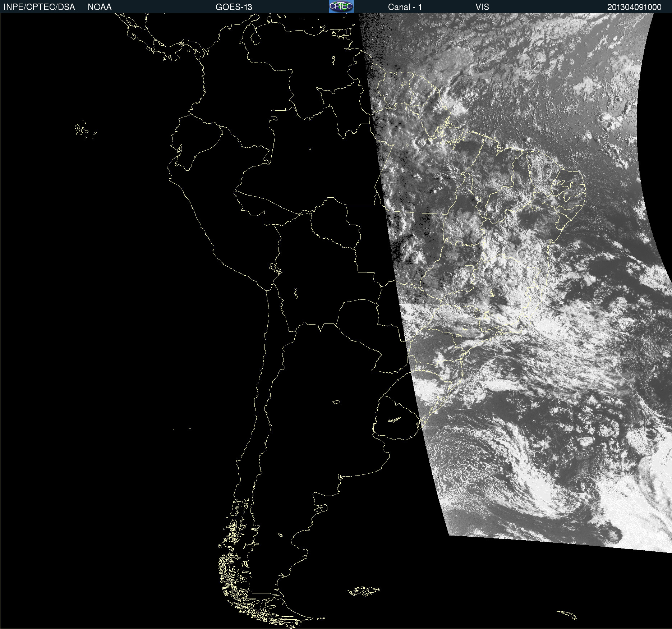Select the GOES-13 satellite label

pyautogui.click(x=234, y=7)
